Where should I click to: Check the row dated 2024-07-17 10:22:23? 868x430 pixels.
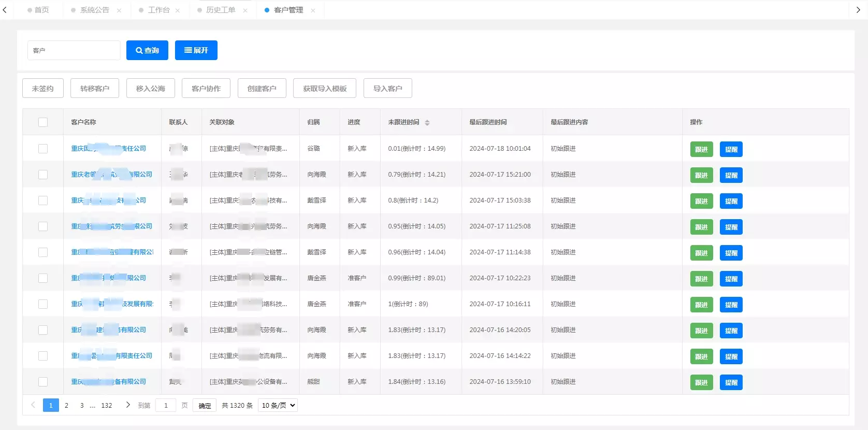tap(43, 278)
